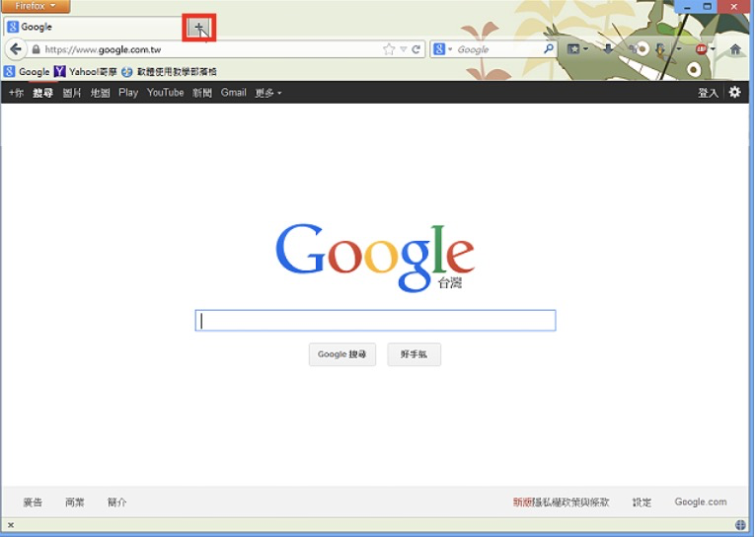Click the Adblock Plus ABP icon

point(701,49)
